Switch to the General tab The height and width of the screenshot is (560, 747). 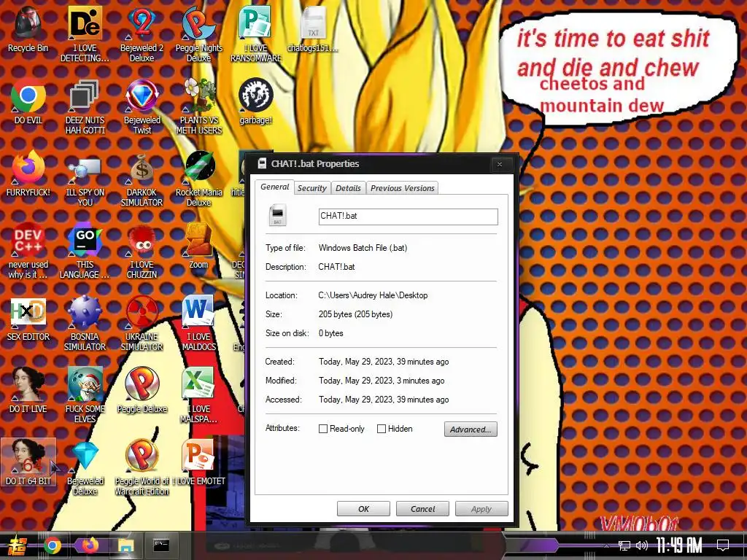click(x=274, y=187)
